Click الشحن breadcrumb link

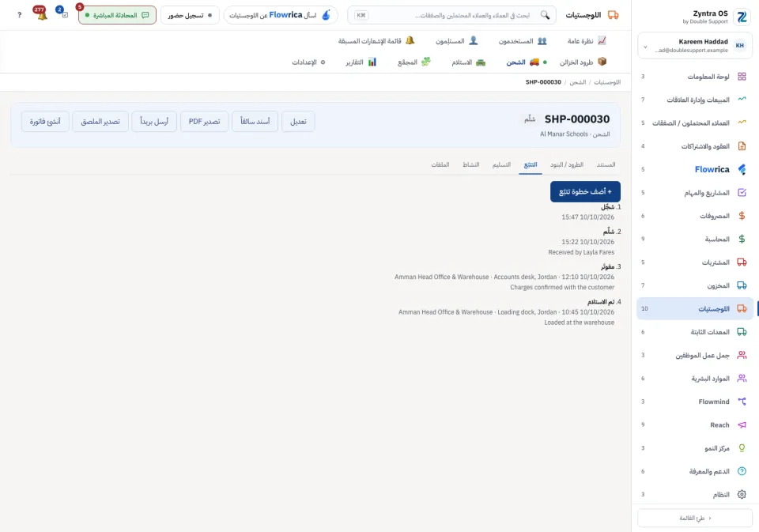pyautogui.click(x=577, y=82)
